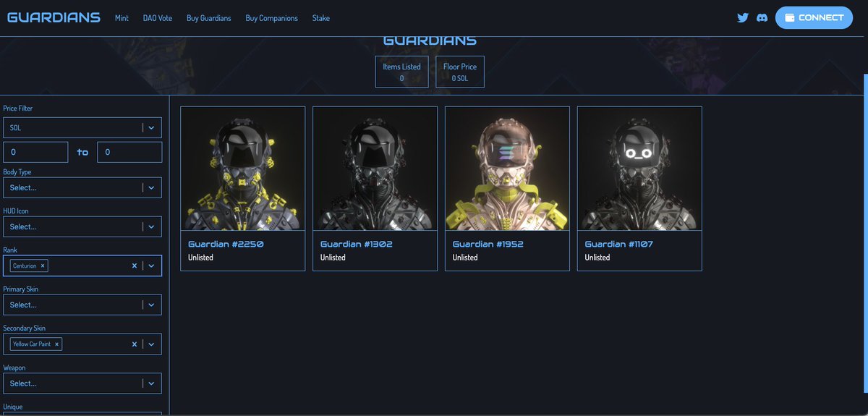This screenshot has width=868, height=416.
Task: Click the Floor Price stat box
Action: click(460, 72)
